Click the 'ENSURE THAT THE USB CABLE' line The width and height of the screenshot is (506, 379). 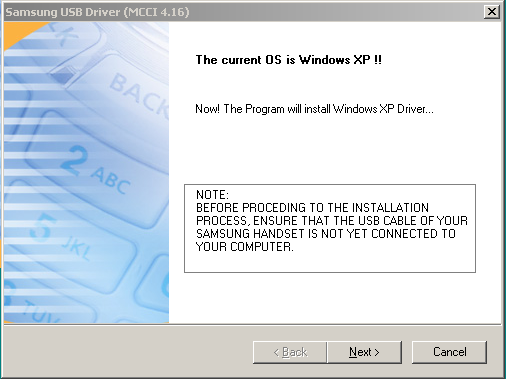tap(332, 221)
